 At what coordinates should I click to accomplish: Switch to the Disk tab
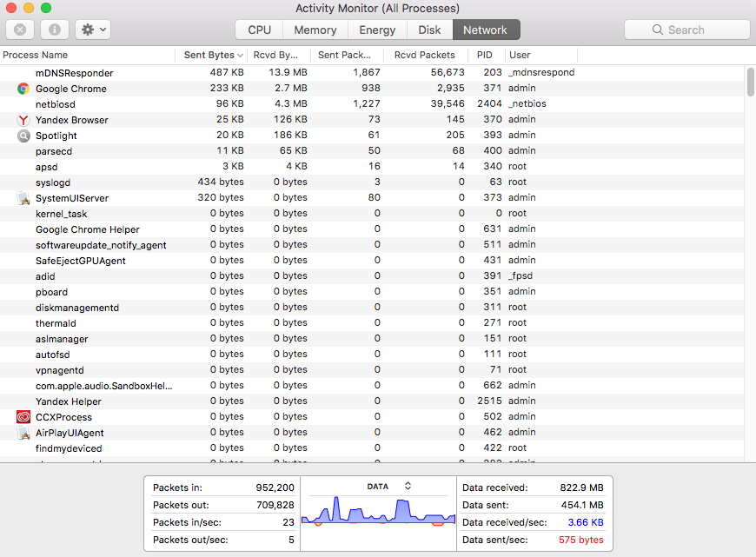point(429,30)
